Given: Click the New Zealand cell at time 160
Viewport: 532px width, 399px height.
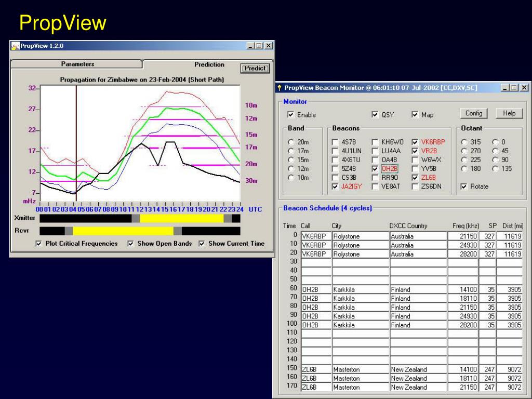Looking at the screenshot, I should [418, 378].
